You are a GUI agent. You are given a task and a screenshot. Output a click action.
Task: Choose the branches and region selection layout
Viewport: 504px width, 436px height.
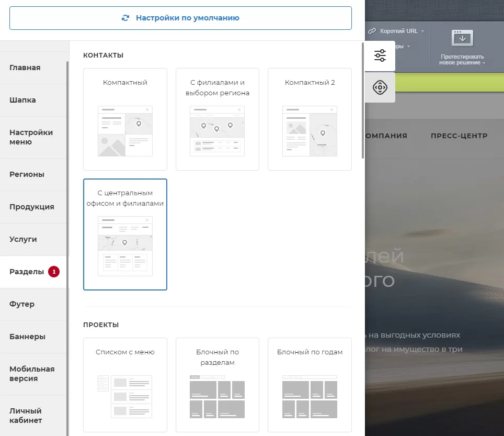pyautogui.click(x=217, y=119)
